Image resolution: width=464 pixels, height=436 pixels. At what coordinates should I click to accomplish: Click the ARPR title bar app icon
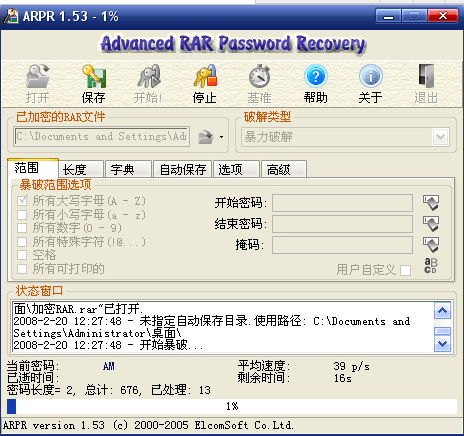pos(11,16)
